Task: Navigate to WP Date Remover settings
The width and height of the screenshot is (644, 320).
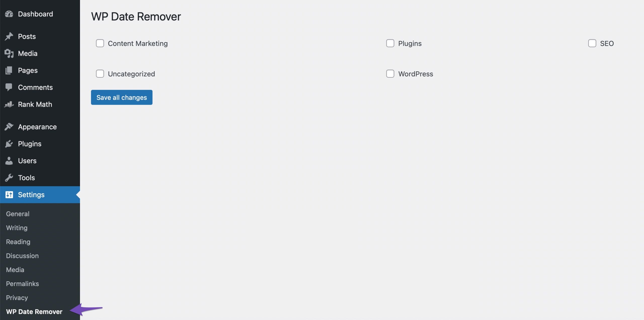Action: (x=34, y=311)
